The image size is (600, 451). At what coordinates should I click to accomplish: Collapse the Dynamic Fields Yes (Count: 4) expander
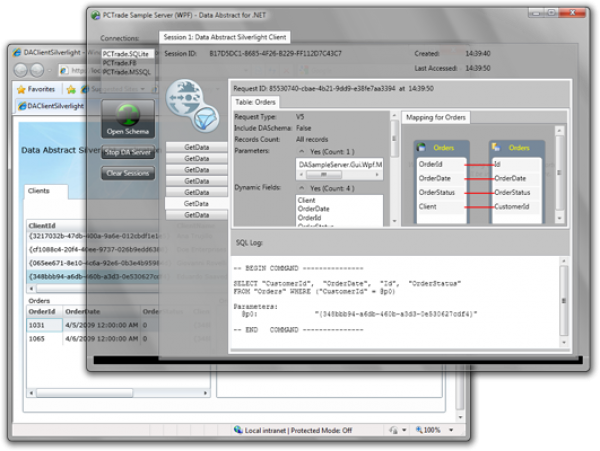302,188
